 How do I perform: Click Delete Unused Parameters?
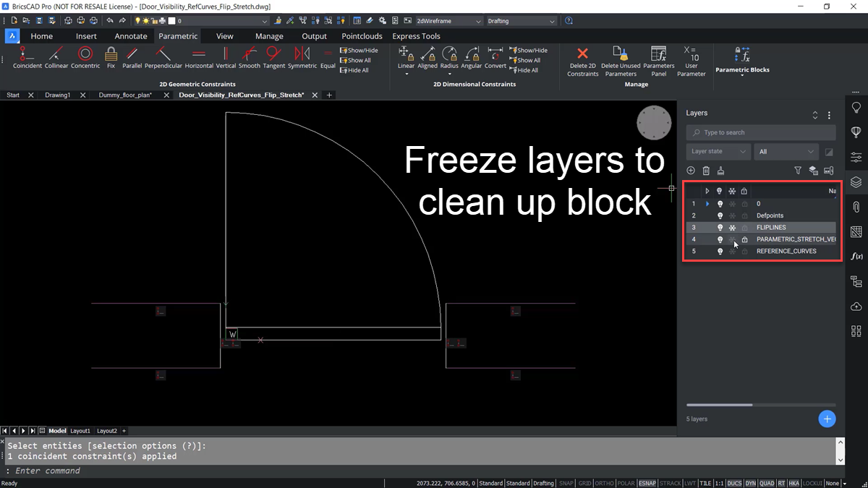point(621,61)
